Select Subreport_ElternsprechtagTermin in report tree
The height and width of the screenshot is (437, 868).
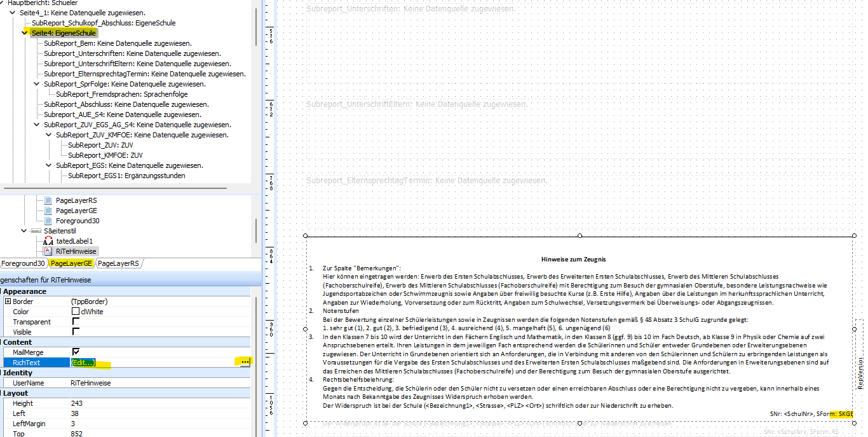coord(144,74)
